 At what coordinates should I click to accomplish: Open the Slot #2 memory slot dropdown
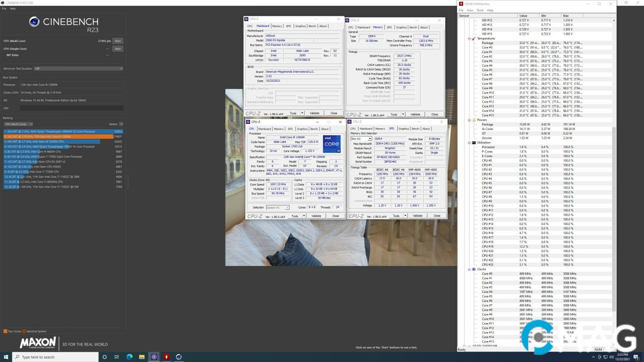click(361, 139)
